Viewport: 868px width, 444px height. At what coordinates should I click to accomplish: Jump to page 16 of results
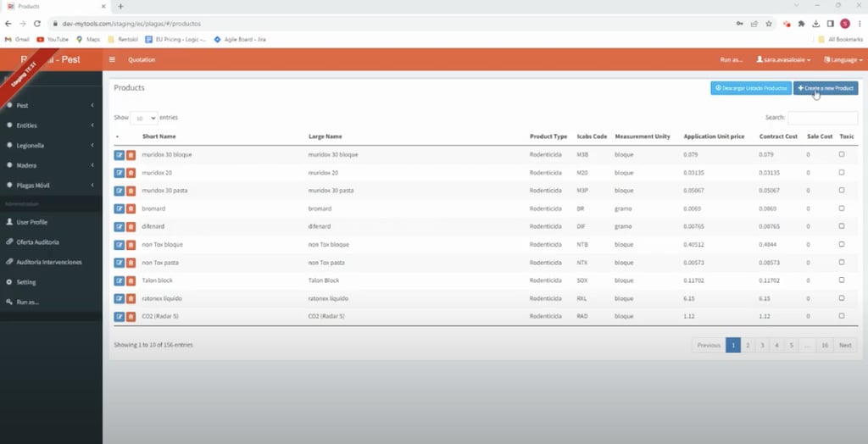pyautogui.click(x=825, y=345)
